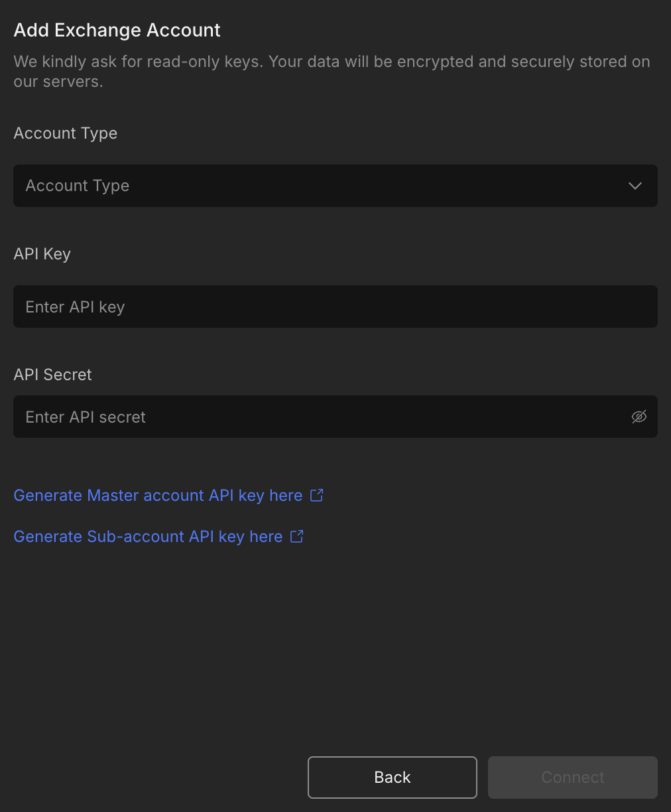Select the Account Type placeholder text in dropdown
Screen dimensions: 671x812
pyautogui.click(x=78, y=186)
